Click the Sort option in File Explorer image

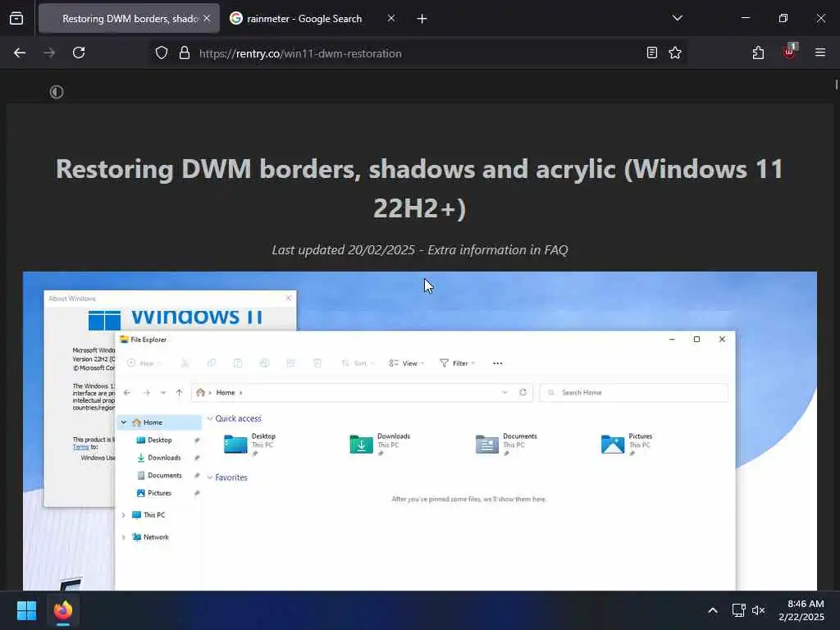click(x=357, y=363)
